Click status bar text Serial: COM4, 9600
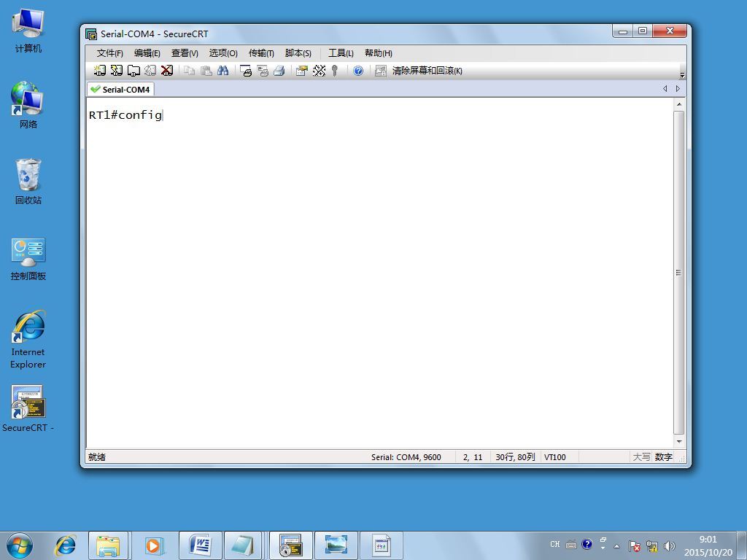 pos(406,457)
